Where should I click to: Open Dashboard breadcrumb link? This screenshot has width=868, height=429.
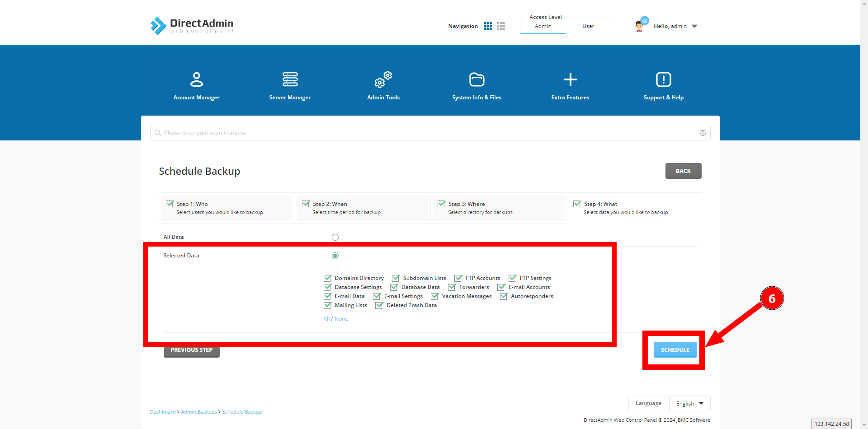(x=163, y=412)
